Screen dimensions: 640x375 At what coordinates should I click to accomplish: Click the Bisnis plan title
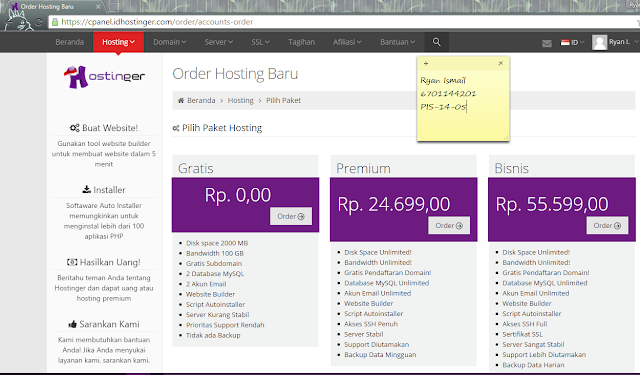coord(511,168)
